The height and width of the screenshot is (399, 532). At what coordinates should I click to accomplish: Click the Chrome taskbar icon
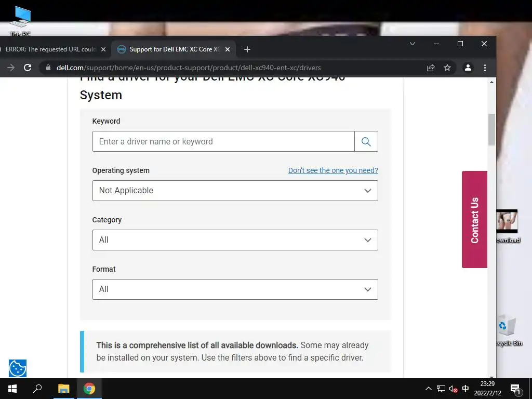click(x=89, y=389)
